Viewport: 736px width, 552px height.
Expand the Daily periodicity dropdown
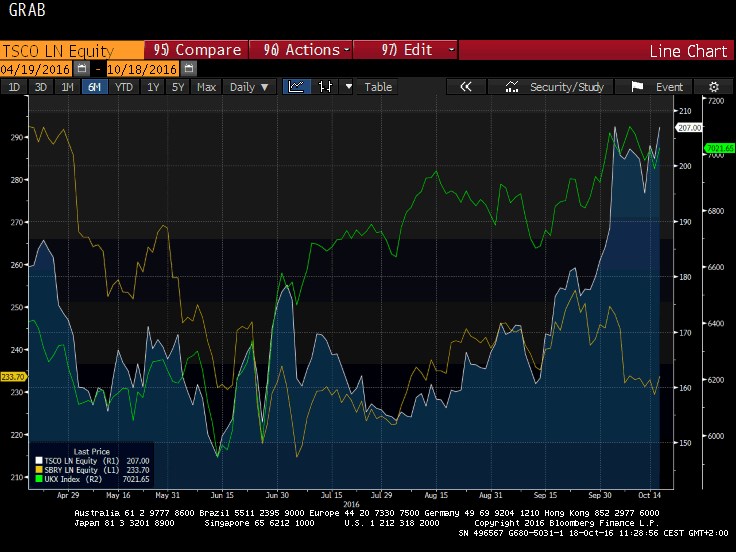coord(249,87)
